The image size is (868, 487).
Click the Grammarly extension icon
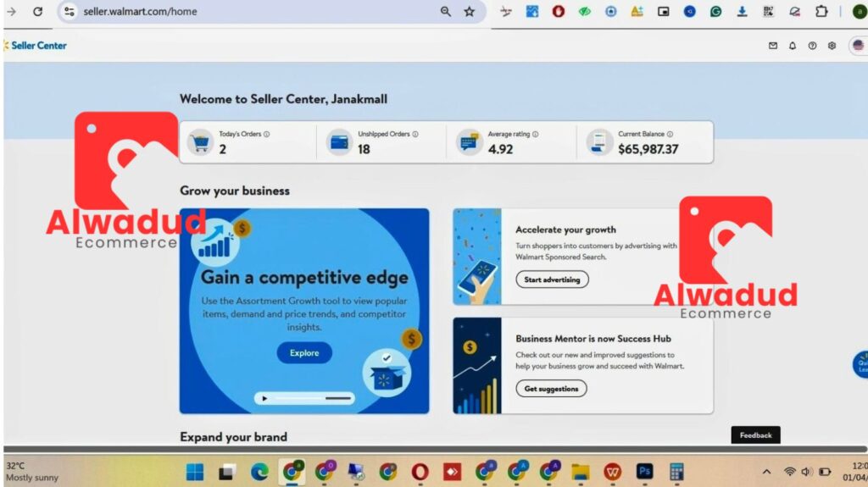click(715, 11)
